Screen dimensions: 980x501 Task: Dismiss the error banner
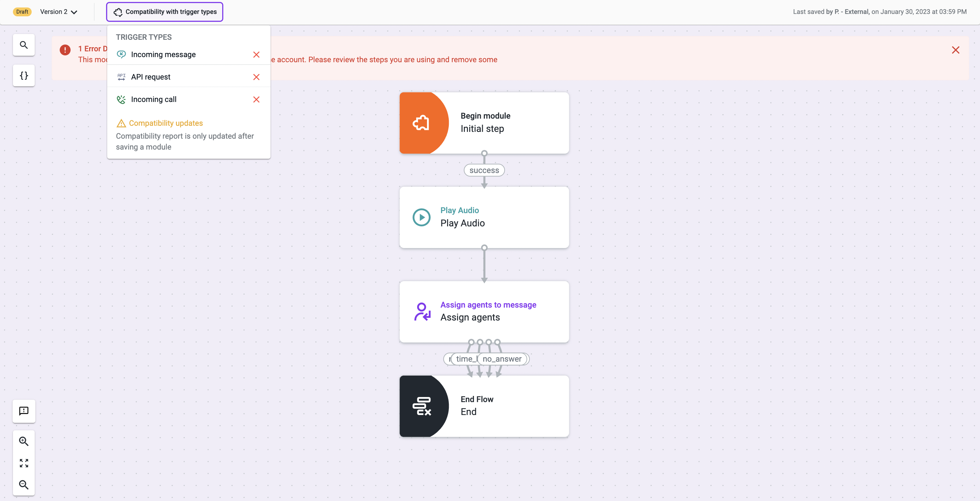955,50
